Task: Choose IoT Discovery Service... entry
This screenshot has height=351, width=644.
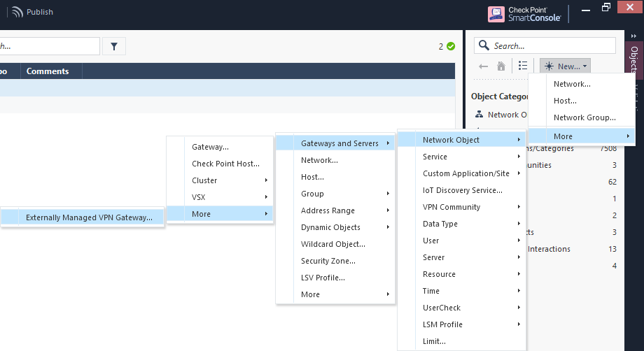Action: point(462,190)
